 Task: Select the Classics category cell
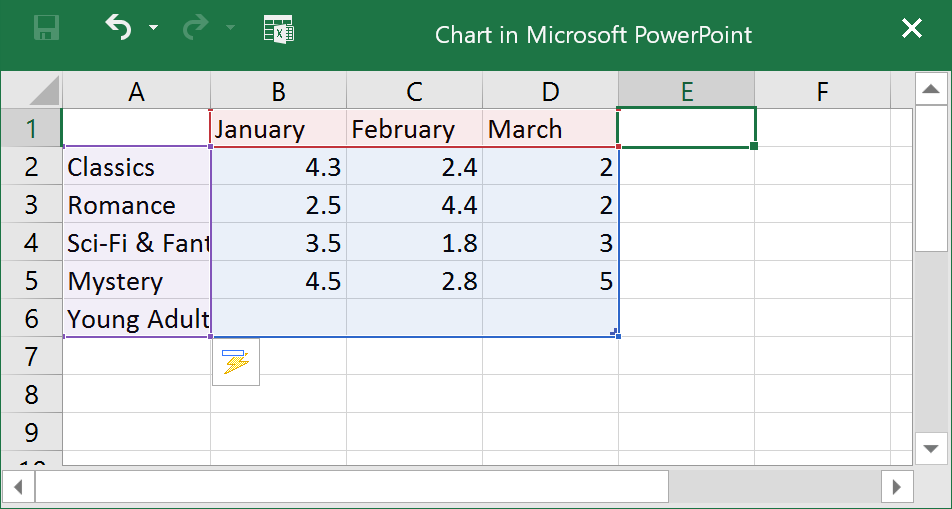pos(137,166)
